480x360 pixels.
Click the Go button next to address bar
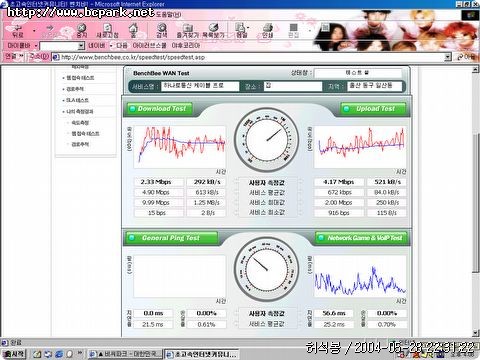tap(466, 57)
